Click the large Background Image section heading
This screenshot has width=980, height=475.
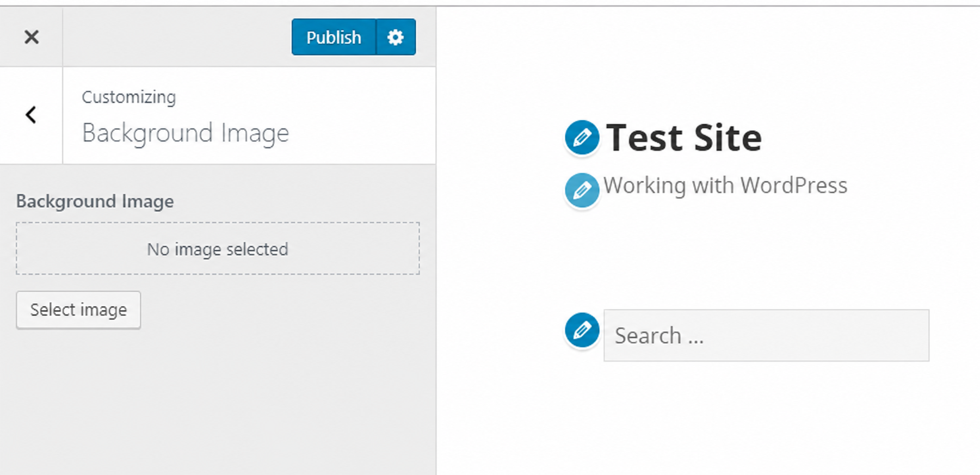point(185,133)
